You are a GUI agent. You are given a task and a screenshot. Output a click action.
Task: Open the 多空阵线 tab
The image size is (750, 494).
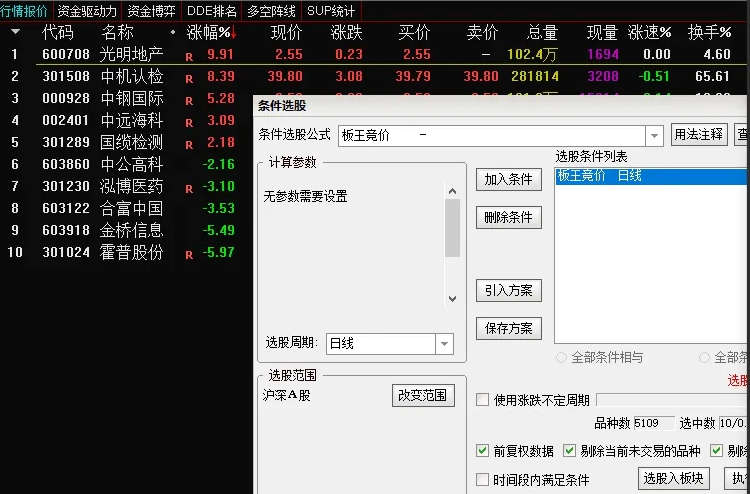tap(271, 11)
